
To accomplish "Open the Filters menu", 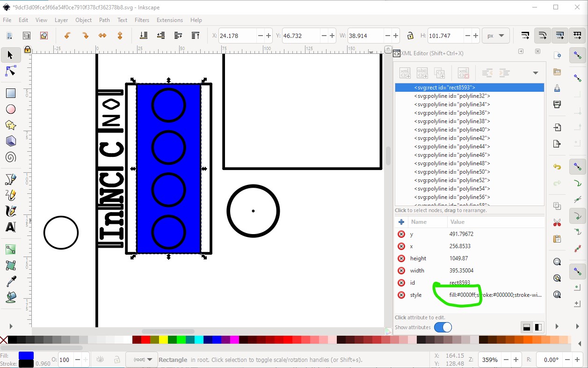I will (x=142, y=20).
